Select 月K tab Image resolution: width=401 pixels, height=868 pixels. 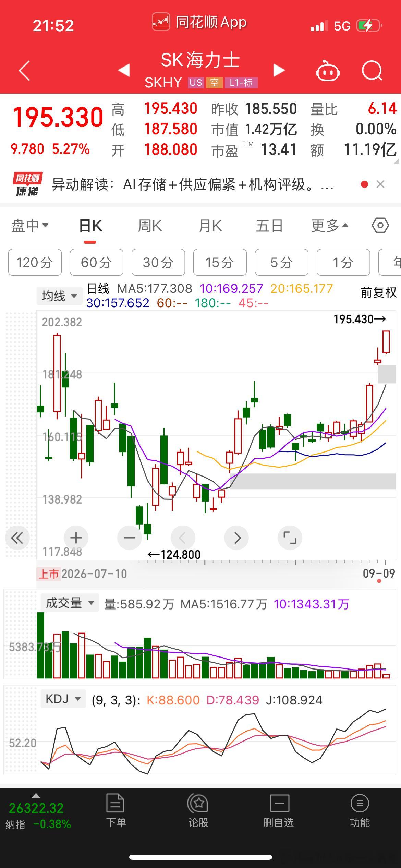point(210,226)
